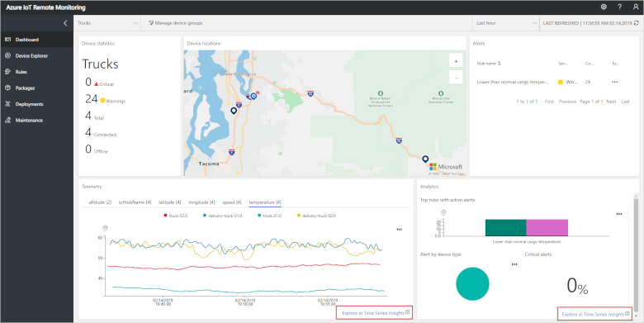The width and height of the screenshot is (644, 323).
Task: Click the 0 Offline statistic
Action: click(x=97, y=150)
